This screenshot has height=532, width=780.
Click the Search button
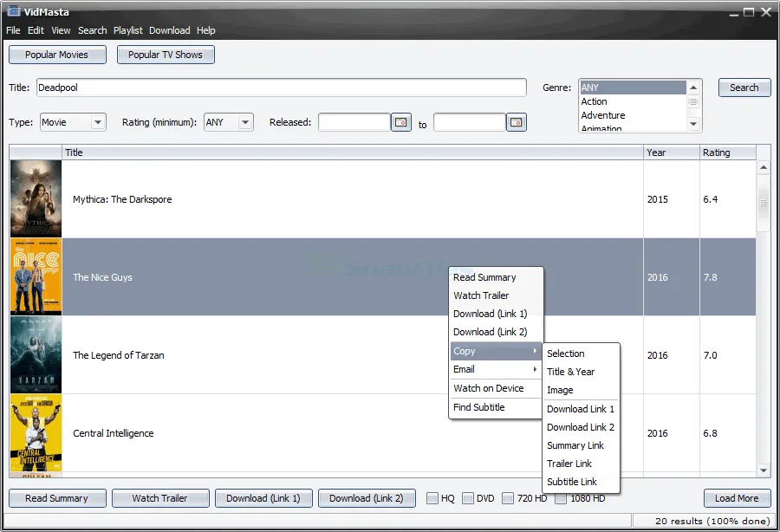click(744, 88)
